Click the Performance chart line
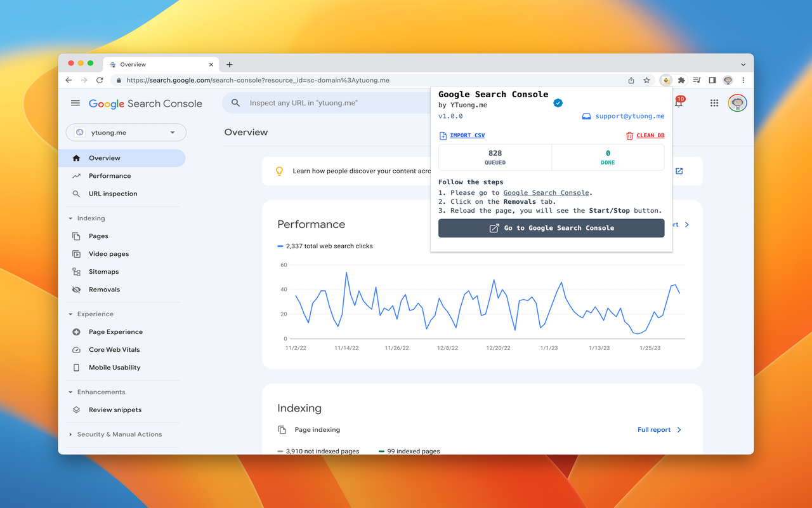Screen dimensions: 812x508 click(488, 303)
